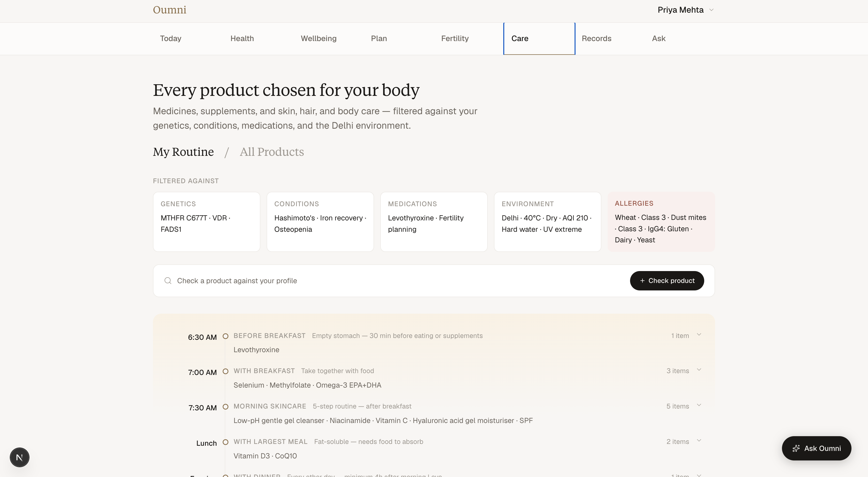Click the '5 items' count label
The width and height of the screenshot is (868, 477).
tap(678, 406)
